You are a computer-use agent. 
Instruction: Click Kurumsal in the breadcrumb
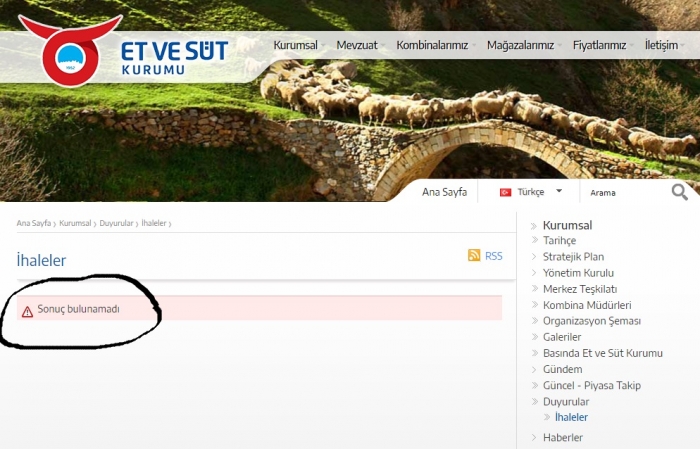coord(75,223)
